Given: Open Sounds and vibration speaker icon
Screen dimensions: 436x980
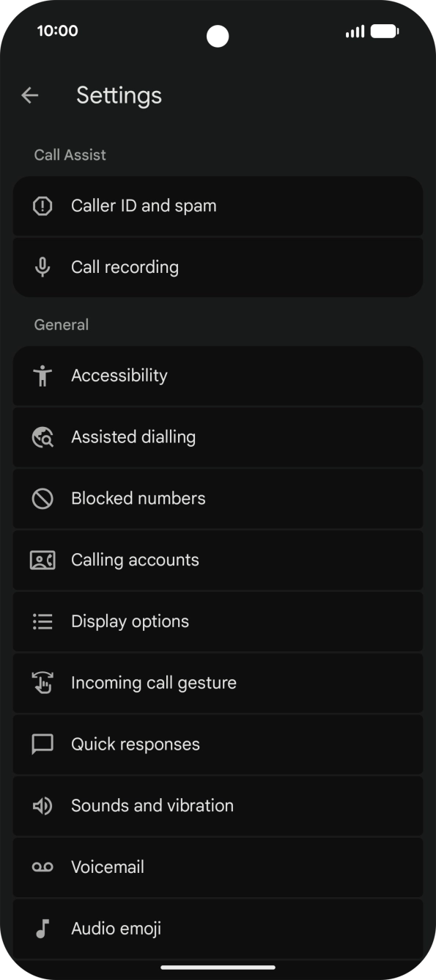Looking at the screenshot, I should [43, 805].
